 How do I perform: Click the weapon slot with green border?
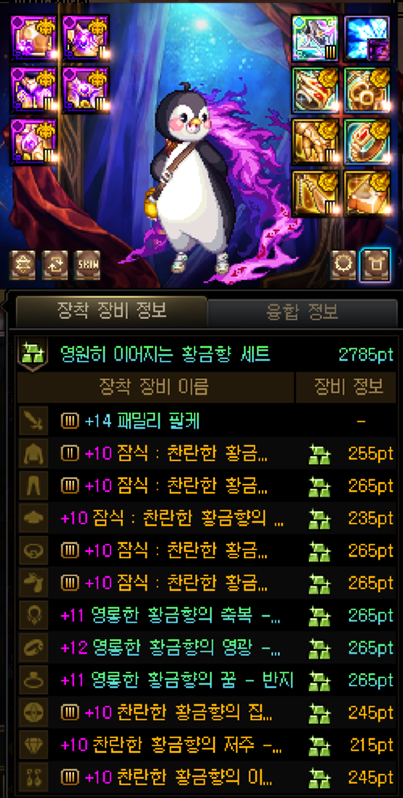pyautogui.click(x=315, y=38)
